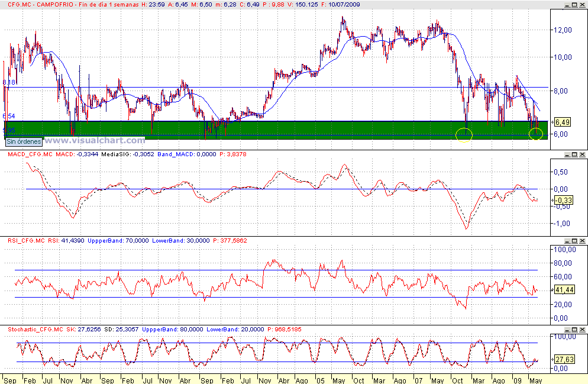Click the 'MediaSIG: -0,3052' value

[128, 154]
